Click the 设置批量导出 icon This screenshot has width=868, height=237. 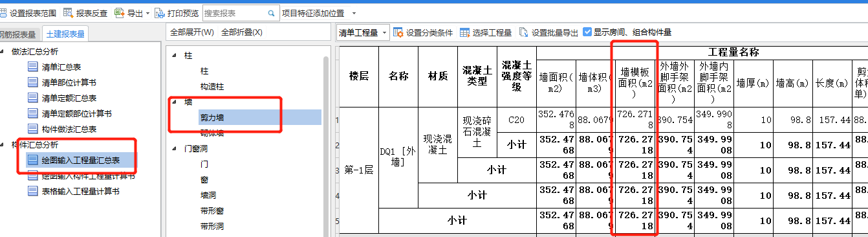coord(524,32)
